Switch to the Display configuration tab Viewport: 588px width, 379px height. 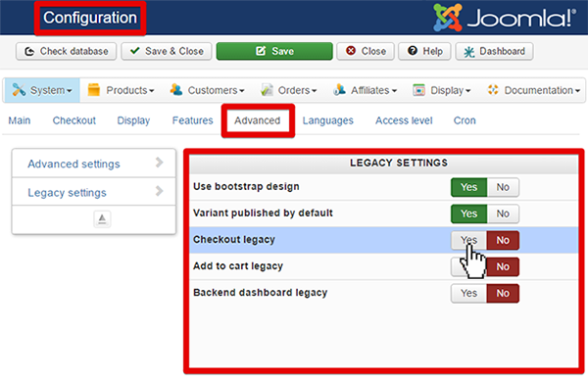(x=133, y=120)
